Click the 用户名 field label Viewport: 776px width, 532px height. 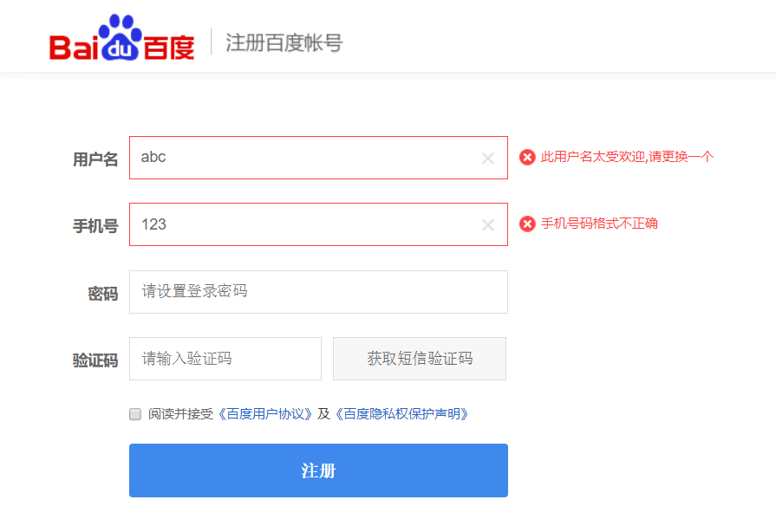point(95,159)
